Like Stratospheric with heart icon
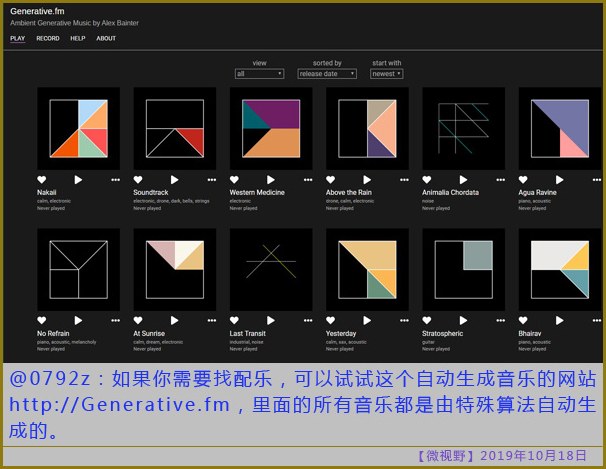 tap(427, 320)
